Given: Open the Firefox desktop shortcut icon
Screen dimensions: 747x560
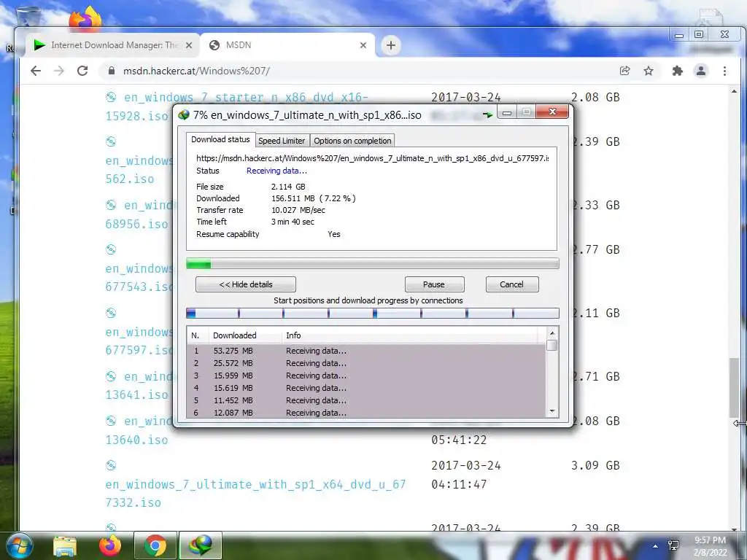Looking at the screenshot, I should click(x=86, y=19).
